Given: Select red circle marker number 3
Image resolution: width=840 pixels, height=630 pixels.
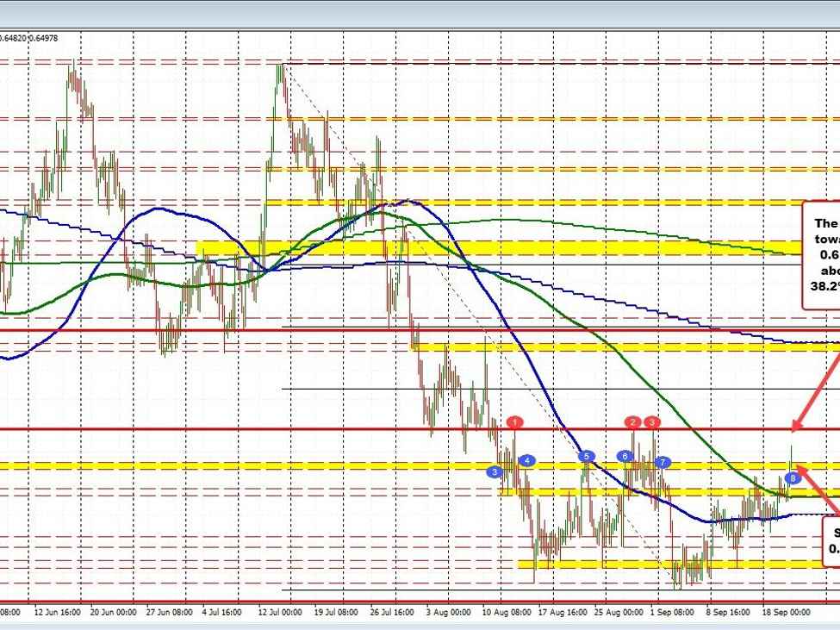Looking at the screenshot, I should pyautogui.click(x=652, y=421).
